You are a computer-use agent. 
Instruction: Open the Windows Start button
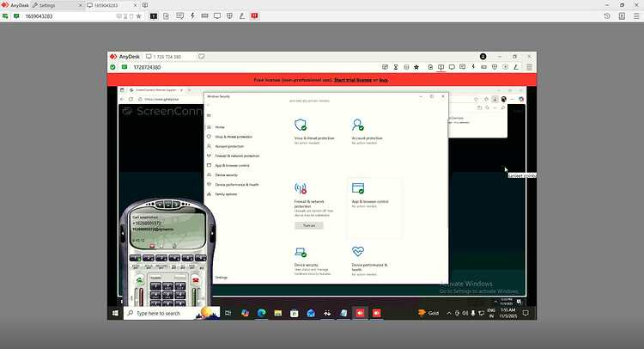pos(115,313)
